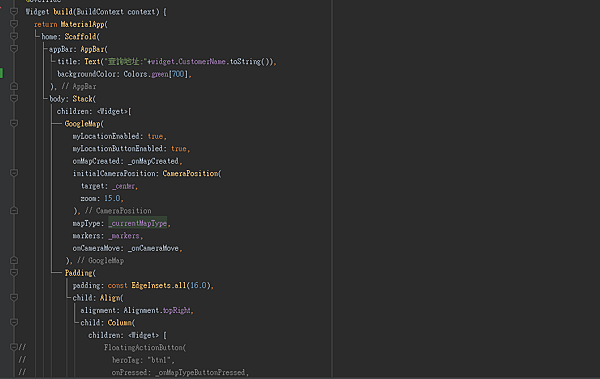The image size is (600, 379).
Task: Collapse the return MaterialApp fold marker
Action: 14,24
